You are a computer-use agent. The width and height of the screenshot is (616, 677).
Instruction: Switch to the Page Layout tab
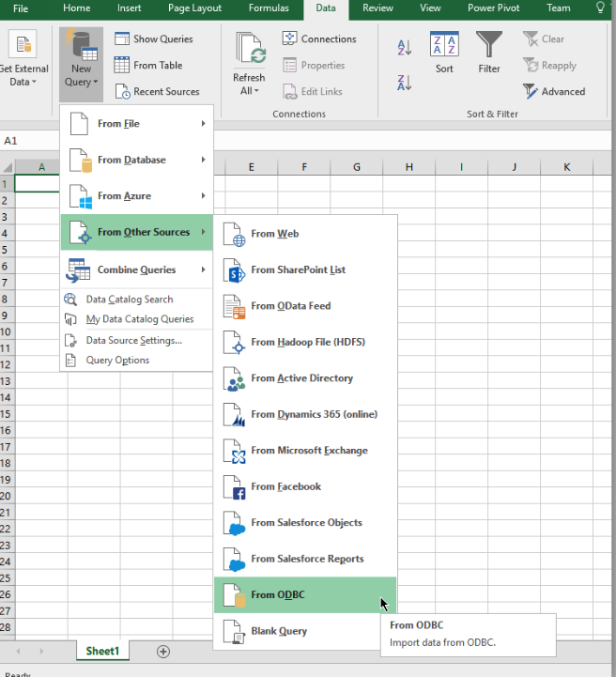point(194,8)
